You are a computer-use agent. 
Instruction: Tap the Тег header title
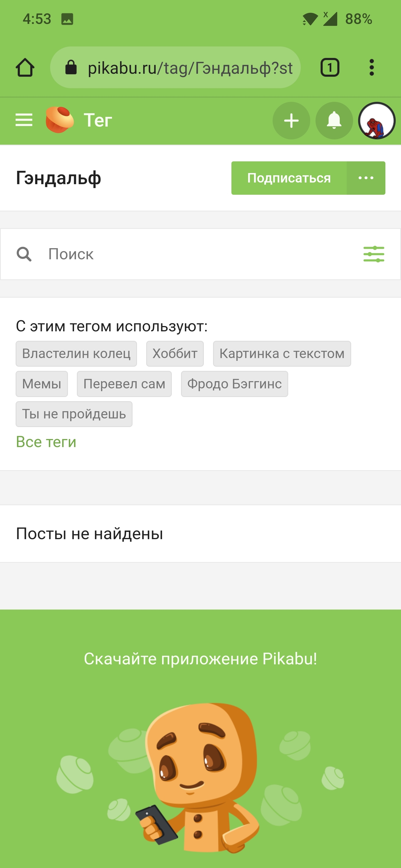point(98,120)
